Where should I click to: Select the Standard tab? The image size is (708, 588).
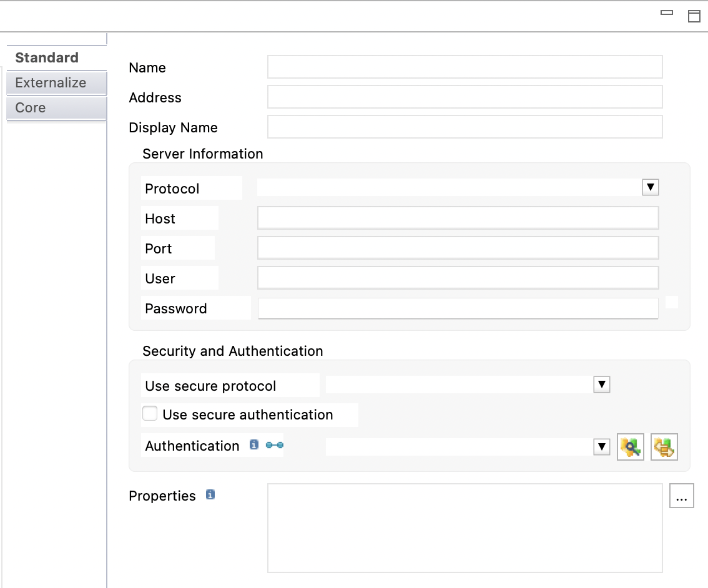pos(46,57)
